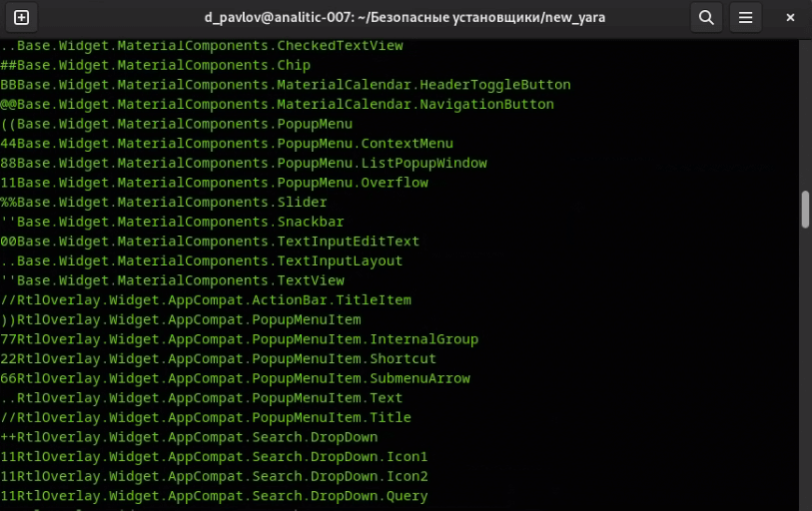Click the MaterialComponents.Snackbar line
Viewport: 812px width, 511px height.
click(x=172, y=222)
